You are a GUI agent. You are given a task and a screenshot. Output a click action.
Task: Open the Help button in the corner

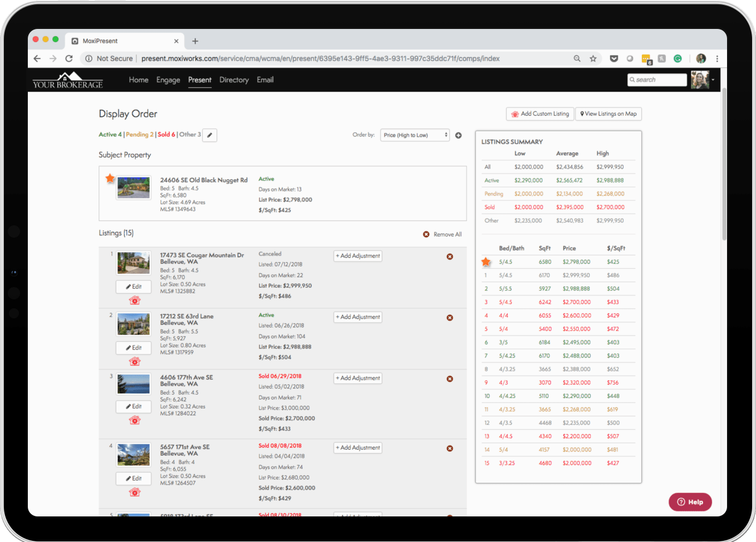690,501
